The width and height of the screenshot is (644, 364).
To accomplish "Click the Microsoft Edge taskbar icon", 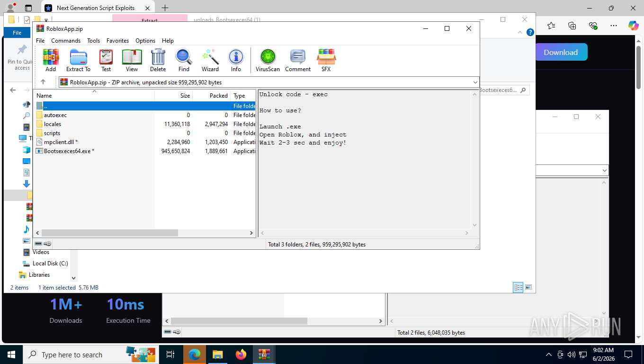I will 195,355.
